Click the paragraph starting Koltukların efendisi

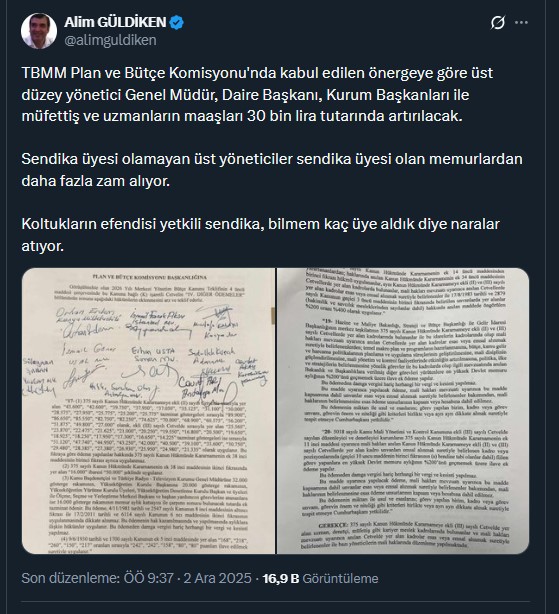pyautogui.click(x=261, y=235)
